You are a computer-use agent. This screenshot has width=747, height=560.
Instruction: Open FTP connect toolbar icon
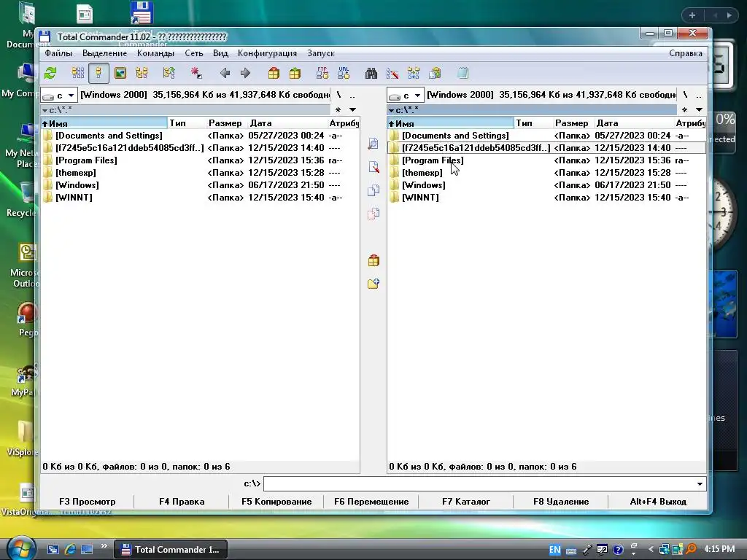tap(322, 73)
